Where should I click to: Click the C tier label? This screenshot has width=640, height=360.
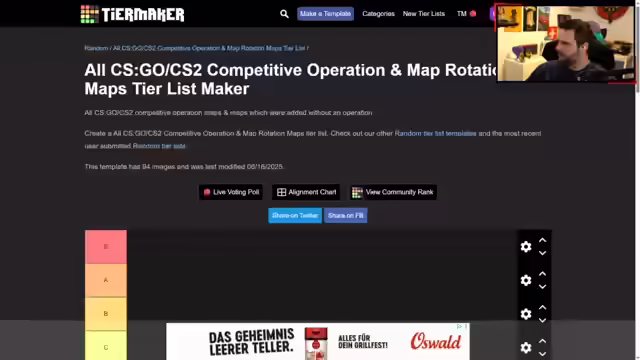click(x=106, y=346)
